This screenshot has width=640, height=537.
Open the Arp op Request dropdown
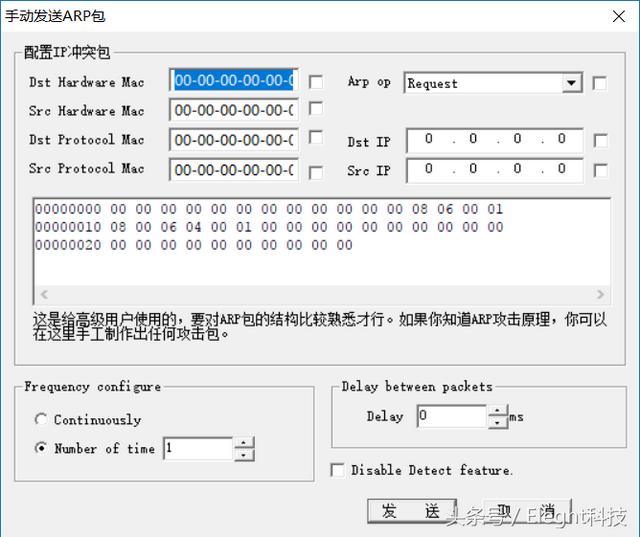pyautogui.click(x=572, y=83)
